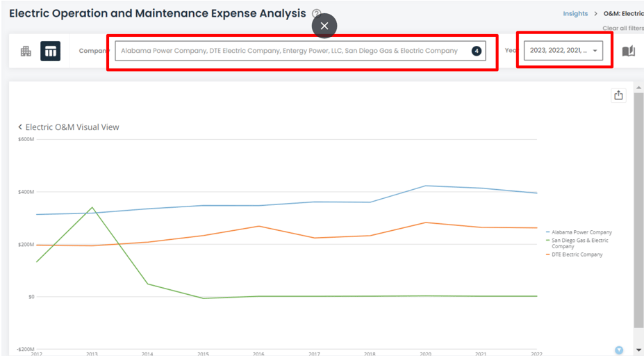Open the Company multi-select field
Viewport: 644px width, 356px height.
point(300,51)
